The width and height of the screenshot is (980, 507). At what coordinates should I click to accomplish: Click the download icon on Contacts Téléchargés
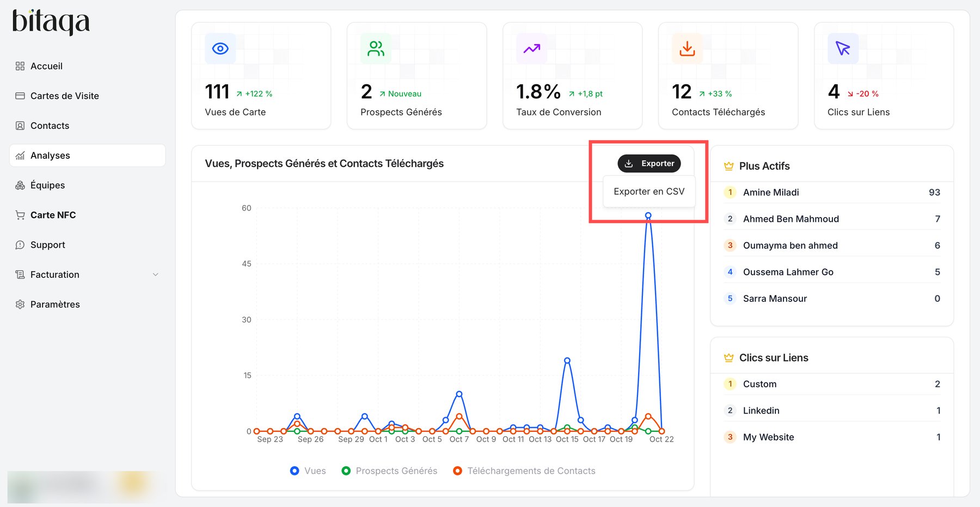point(688,48)
